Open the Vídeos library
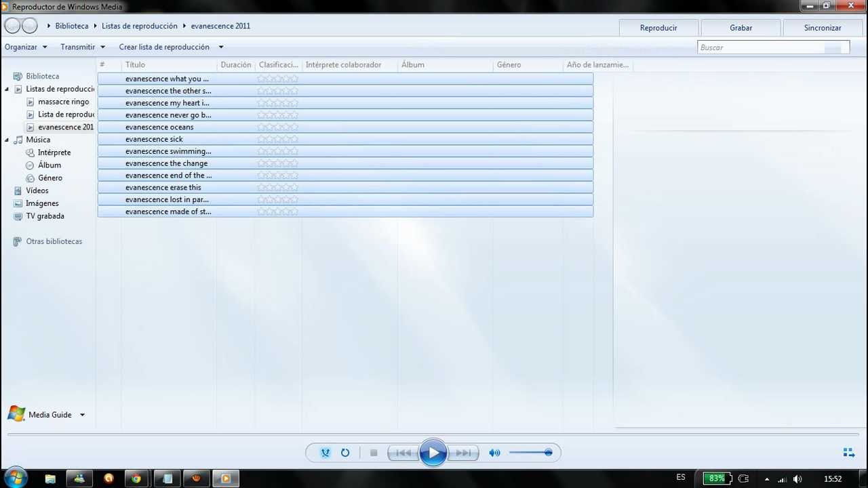 37,190
